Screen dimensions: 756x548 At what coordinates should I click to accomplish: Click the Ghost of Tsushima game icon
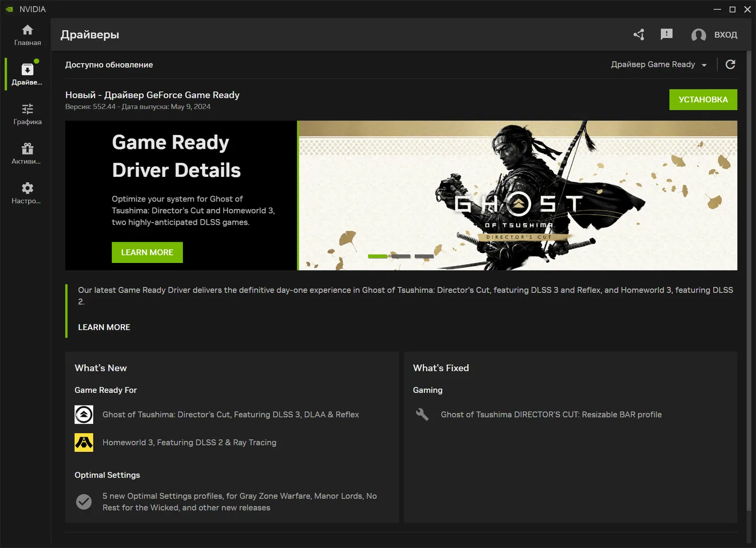pyautogui.click(x=84, y=415)
